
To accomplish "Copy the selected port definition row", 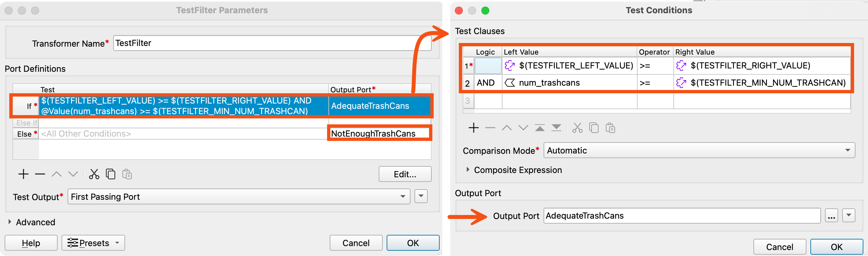I will [x=111, y=174].
